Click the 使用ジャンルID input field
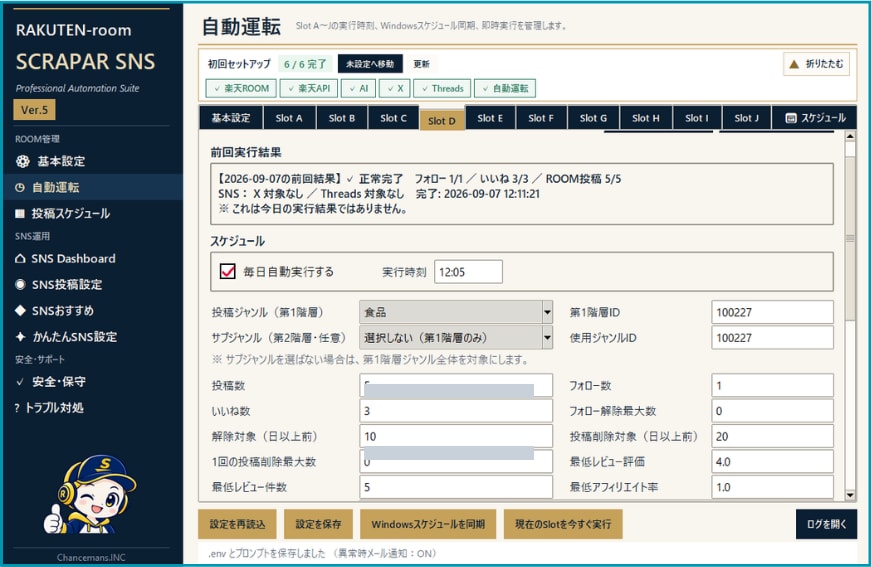The height and width of the screenshot is (567, 872). pyautogui.click(x=772, y=337)
